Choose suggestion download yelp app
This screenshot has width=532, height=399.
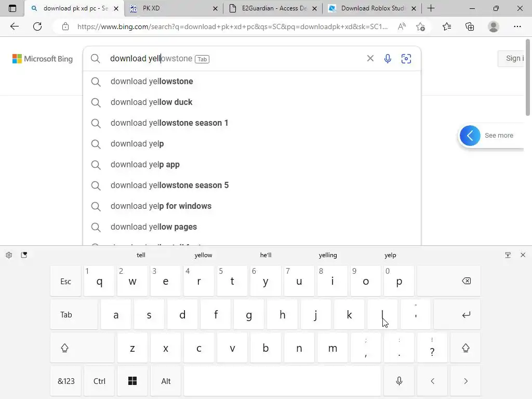(252, 165)
